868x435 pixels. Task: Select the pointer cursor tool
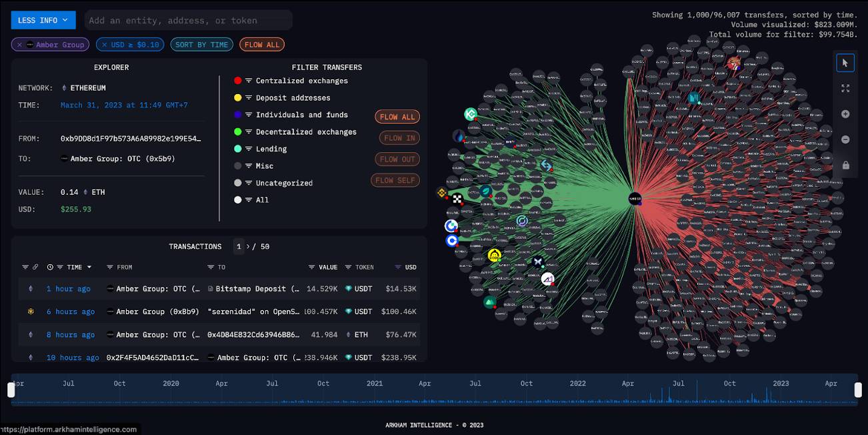[x=845, y=63]
